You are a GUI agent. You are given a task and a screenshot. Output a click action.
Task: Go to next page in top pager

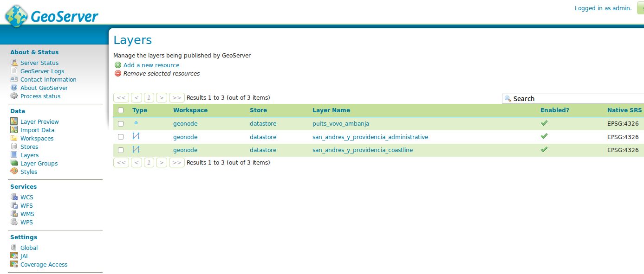pyautogui.click(x=162, y=98)
